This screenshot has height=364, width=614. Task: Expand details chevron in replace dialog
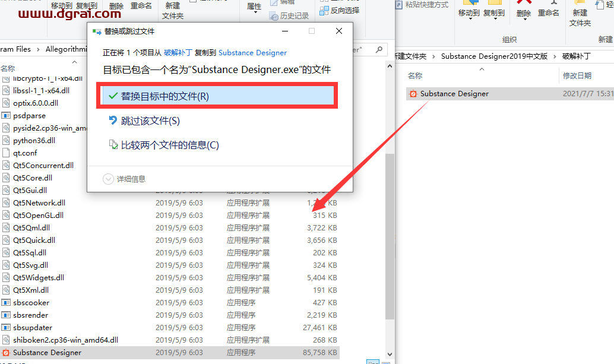click(x=108, y=179)
